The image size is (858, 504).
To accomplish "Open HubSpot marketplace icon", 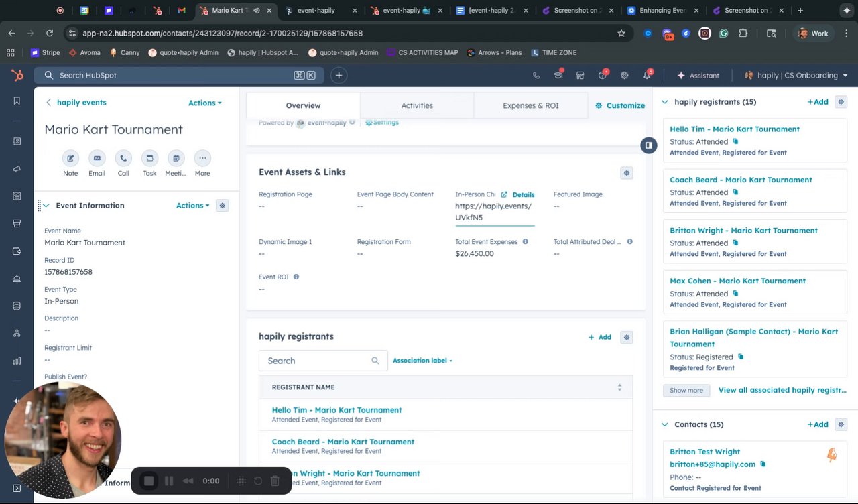I will click(x=580, y=76).
